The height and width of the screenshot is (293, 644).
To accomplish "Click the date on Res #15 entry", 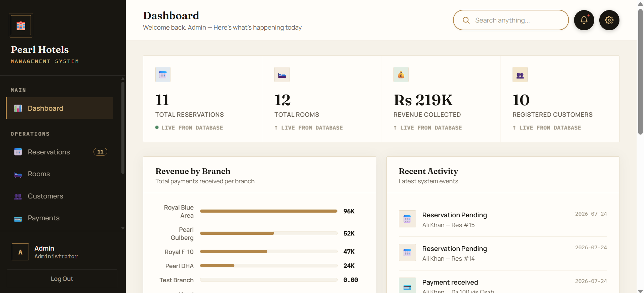I will tap(591, 214).
